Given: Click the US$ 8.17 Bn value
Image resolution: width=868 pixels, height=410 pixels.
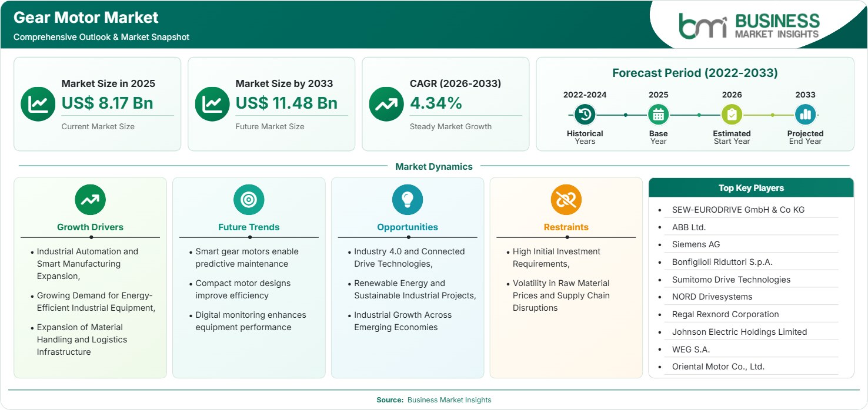Looking at the screenshot, I should pos(107,103).
